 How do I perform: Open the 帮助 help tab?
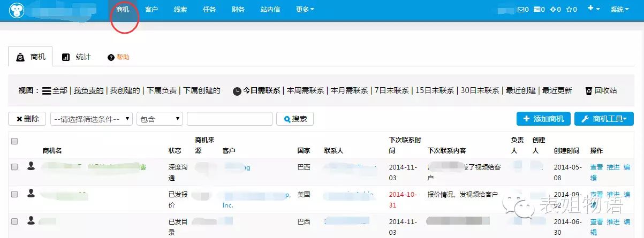click(118, 57)
